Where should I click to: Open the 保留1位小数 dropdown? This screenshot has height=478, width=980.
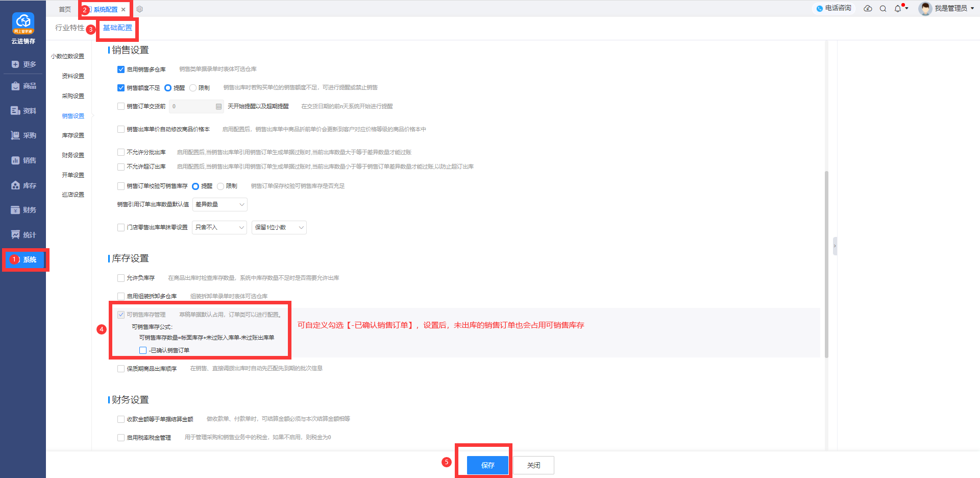(279, 228)
